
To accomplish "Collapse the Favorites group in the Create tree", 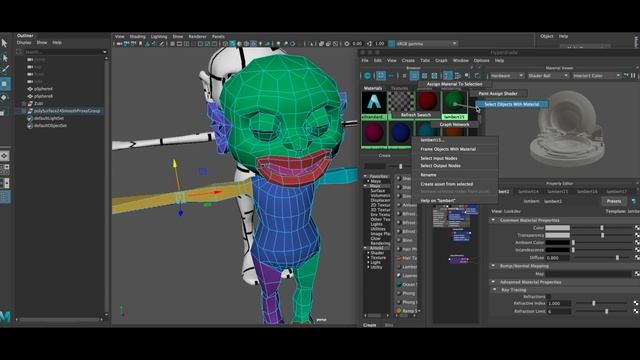I will [365, 176].
